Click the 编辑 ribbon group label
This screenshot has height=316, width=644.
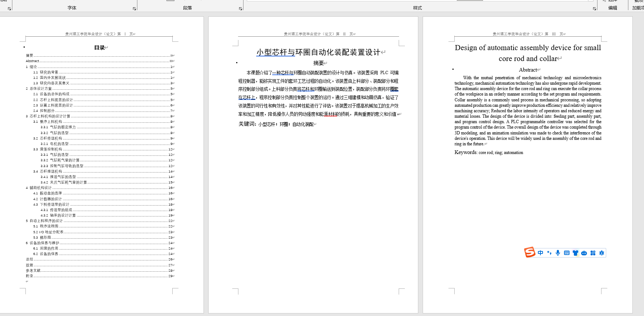point(613,8)
